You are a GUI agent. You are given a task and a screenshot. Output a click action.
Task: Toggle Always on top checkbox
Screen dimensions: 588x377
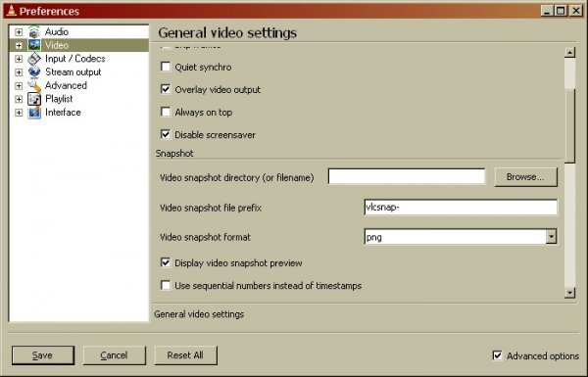tap(166, 112)
